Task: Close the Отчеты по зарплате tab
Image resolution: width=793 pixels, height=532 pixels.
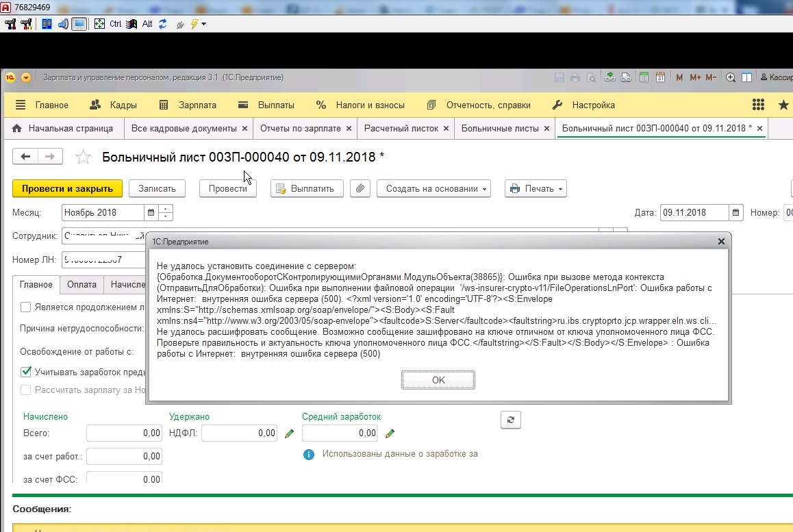Action: tap(349, 129)
